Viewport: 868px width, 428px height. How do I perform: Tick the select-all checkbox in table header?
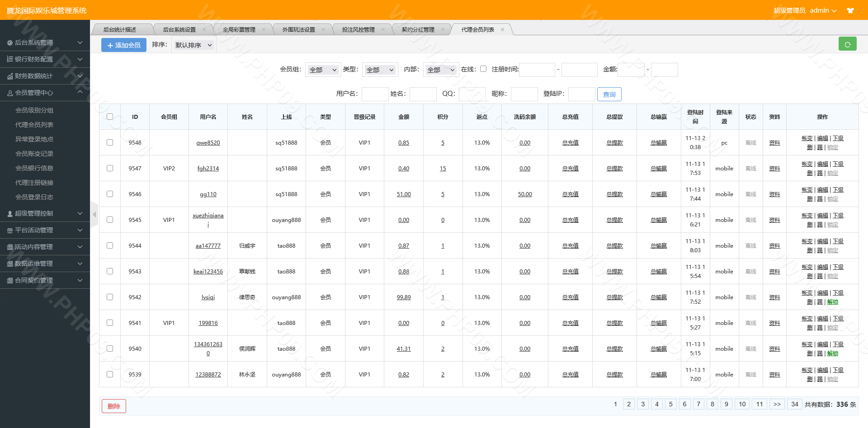[110, 117]
